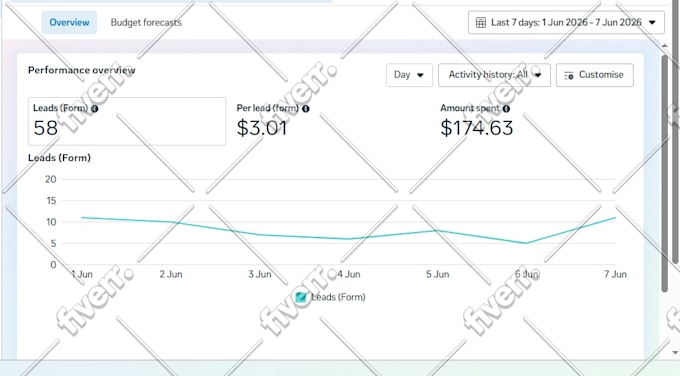
Task: Click info icon beside Per lead (form)
Action: pos(306,109)
